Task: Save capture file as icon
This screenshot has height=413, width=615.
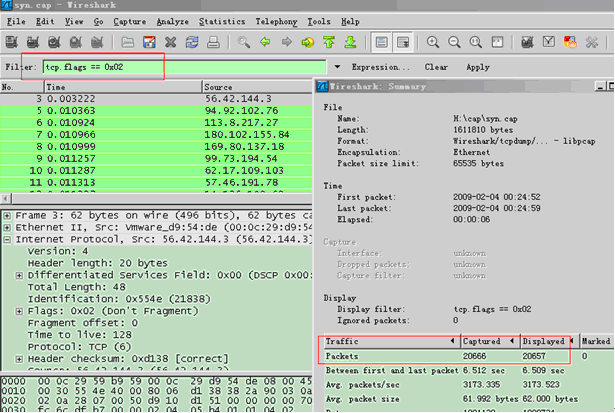Action: pos(149,42)
